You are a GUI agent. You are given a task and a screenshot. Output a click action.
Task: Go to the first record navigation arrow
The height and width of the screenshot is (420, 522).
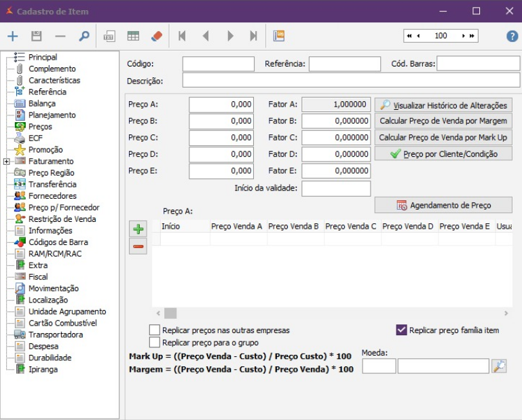(x=182, y=36)
